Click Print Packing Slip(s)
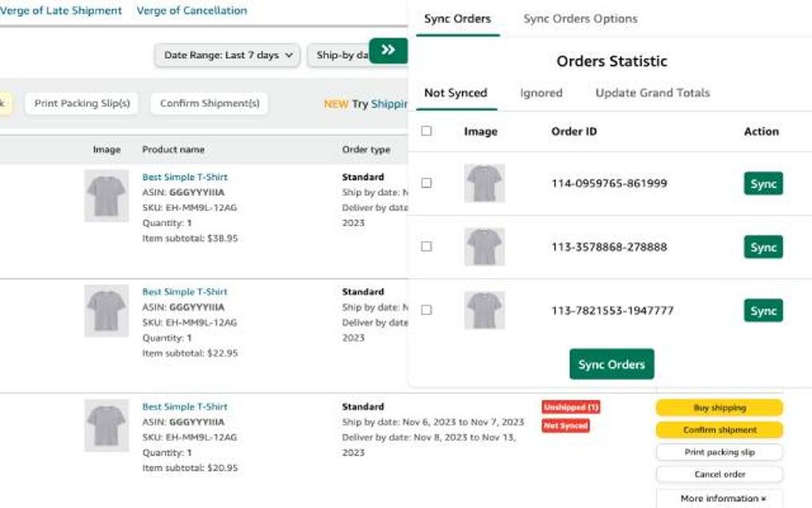This screenshot has height=508, width=812. 83,104
